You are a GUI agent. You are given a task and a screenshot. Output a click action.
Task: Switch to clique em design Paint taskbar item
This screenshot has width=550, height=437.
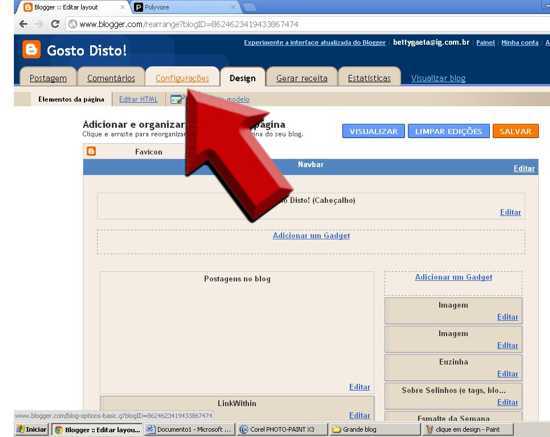click(x=468, y=429)
